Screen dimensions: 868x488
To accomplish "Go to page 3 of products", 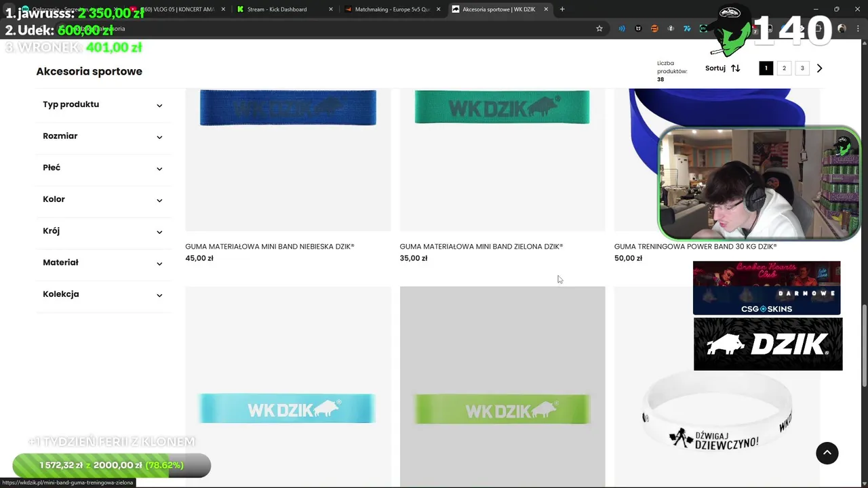I will (802, 68).
